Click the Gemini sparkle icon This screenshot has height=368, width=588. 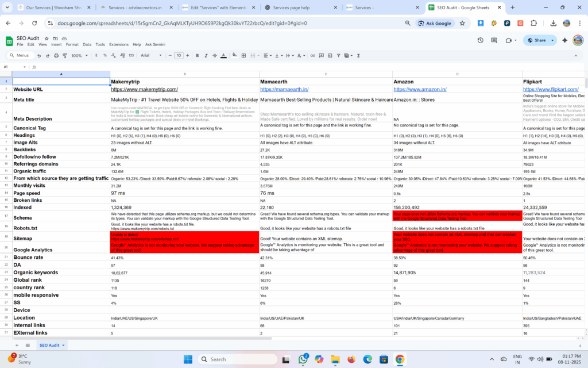point(564,40)
